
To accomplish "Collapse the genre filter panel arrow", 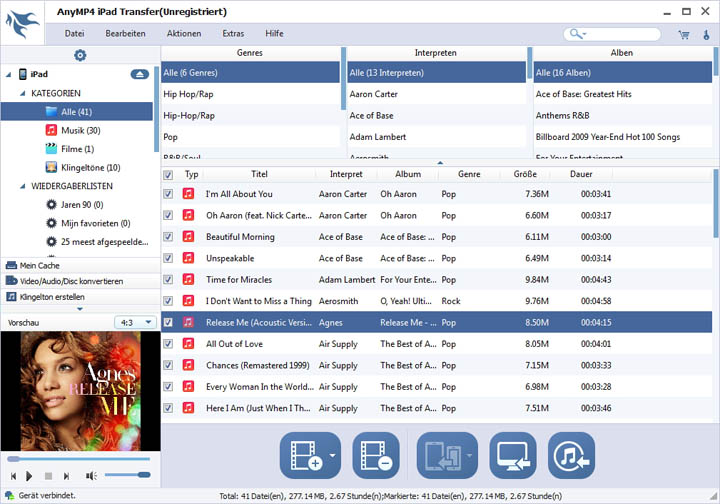I will 440,162.
